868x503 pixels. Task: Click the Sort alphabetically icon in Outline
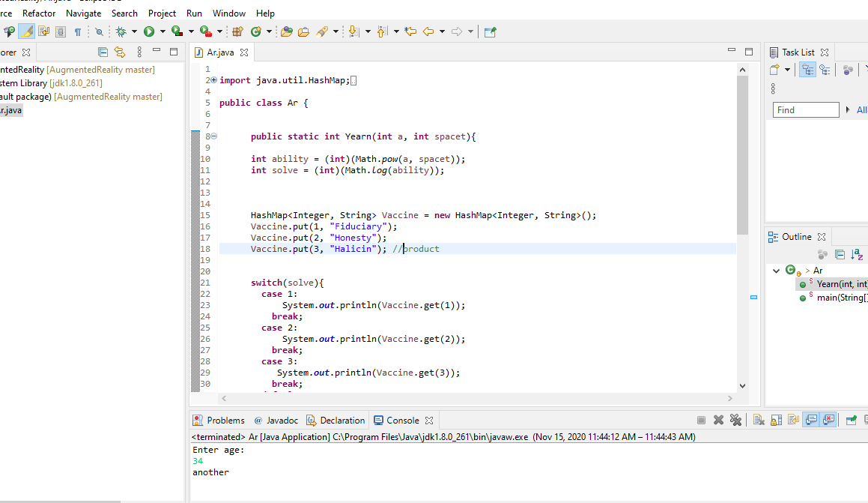pos(857,254)
